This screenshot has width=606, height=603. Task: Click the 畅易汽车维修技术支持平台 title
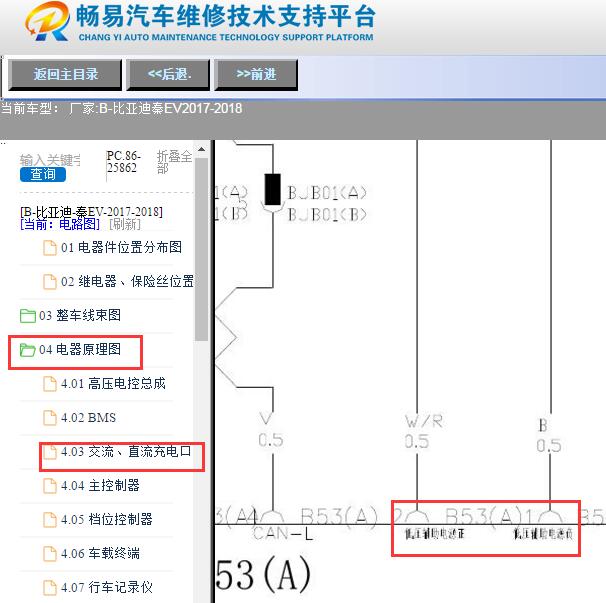[226, 16]
